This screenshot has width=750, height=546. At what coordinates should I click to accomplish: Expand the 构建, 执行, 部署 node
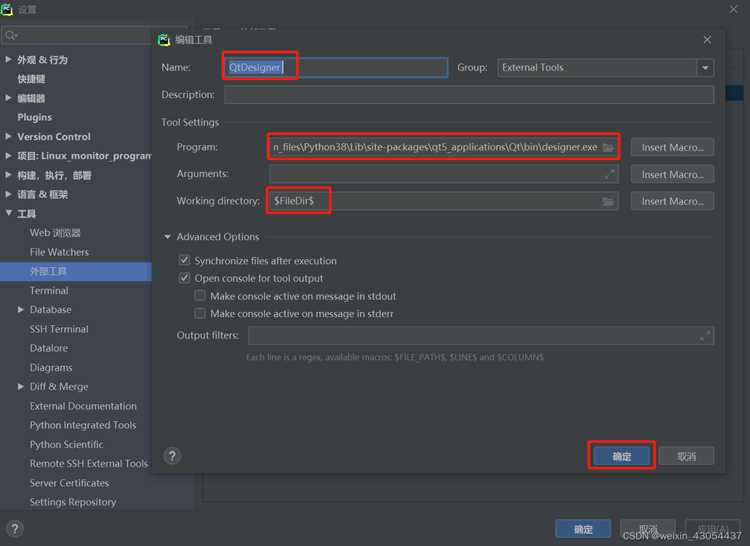click(8, 175)
